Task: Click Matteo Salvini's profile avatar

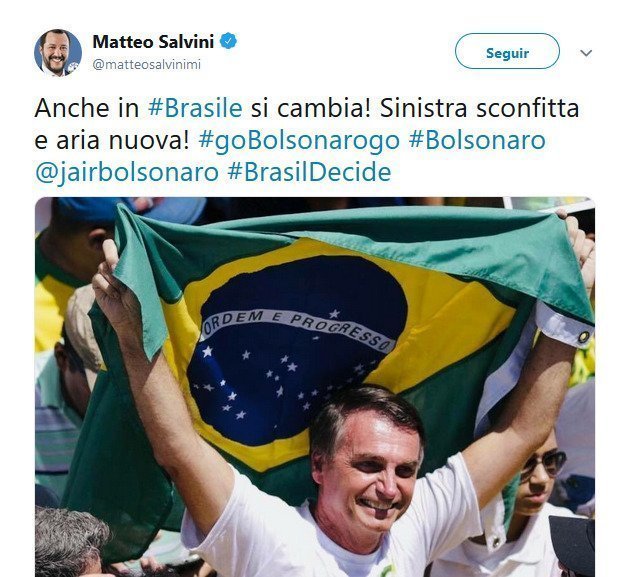Action: pyautogui.click(x=58, y=53)
